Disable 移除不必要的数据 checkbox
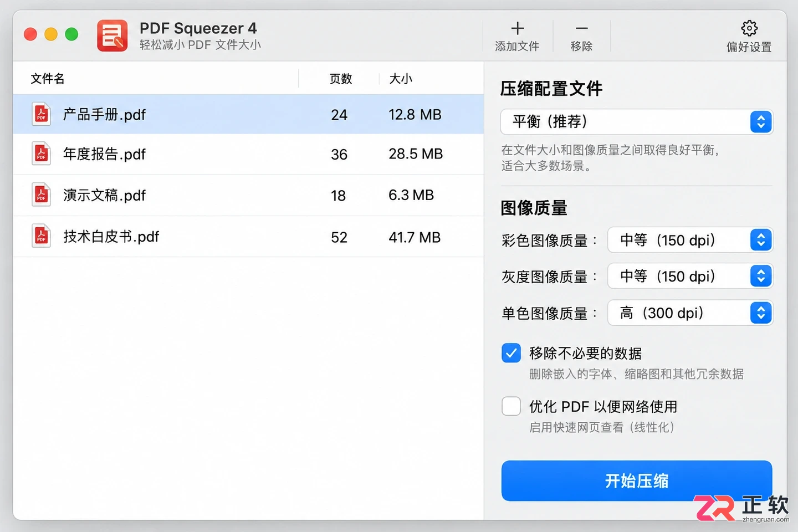 pos(511,353)
